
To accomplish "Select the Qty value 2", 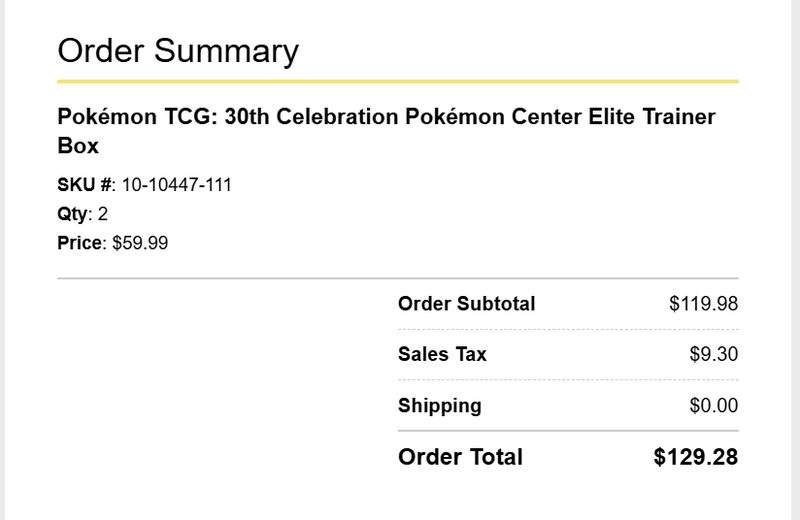I will [103, 214].
